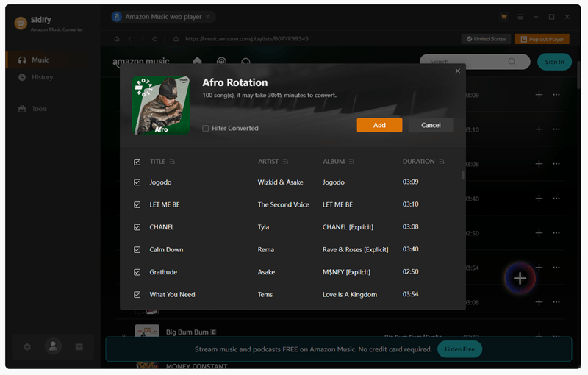The image size is (588, 375).
Task: Click the browser home icon
Action: coord(117,39)
